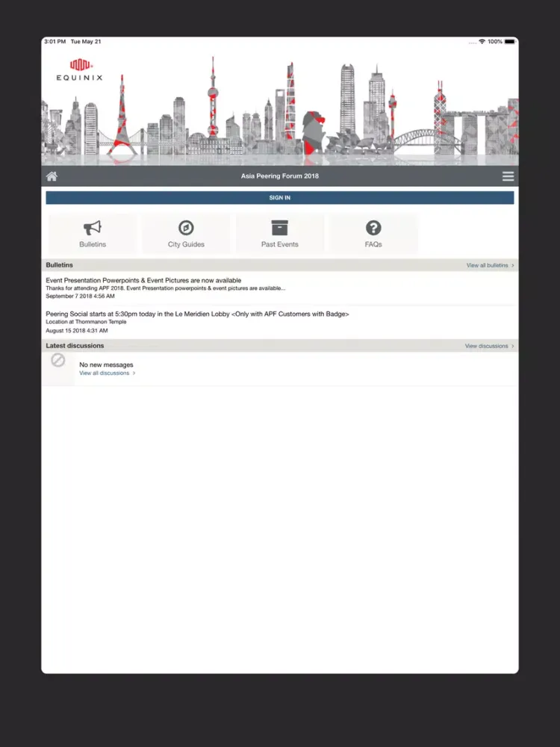Image resolution: width=560 pixels, height=747 pixels.
Task: Click the September 7 2018 4:56 AM timestamp
Action: point(80,297)
